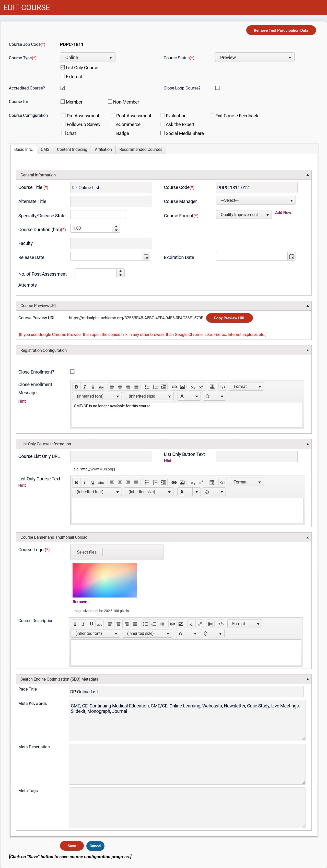Check the Close Loop Course checkbox
Screen dimensions: 327x868
(218, 88)
